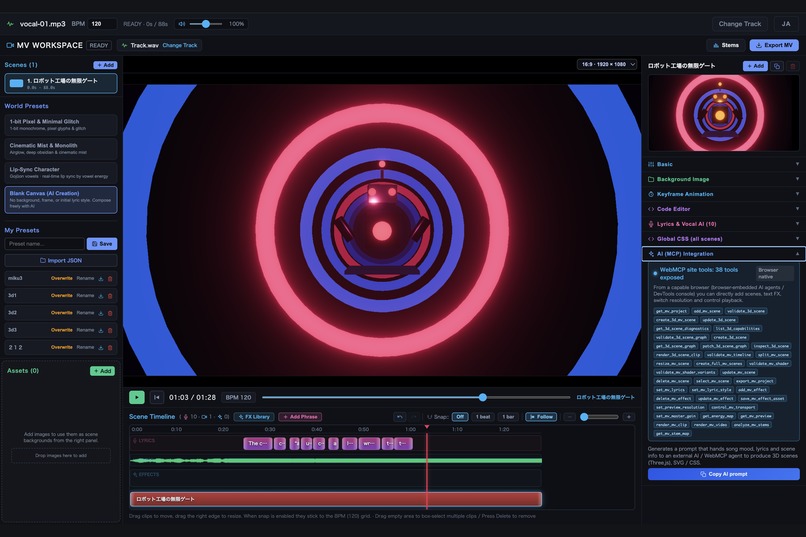This screenshot has height=537, width=806.
Task: Click the playback progress slider
Action: 415,397
